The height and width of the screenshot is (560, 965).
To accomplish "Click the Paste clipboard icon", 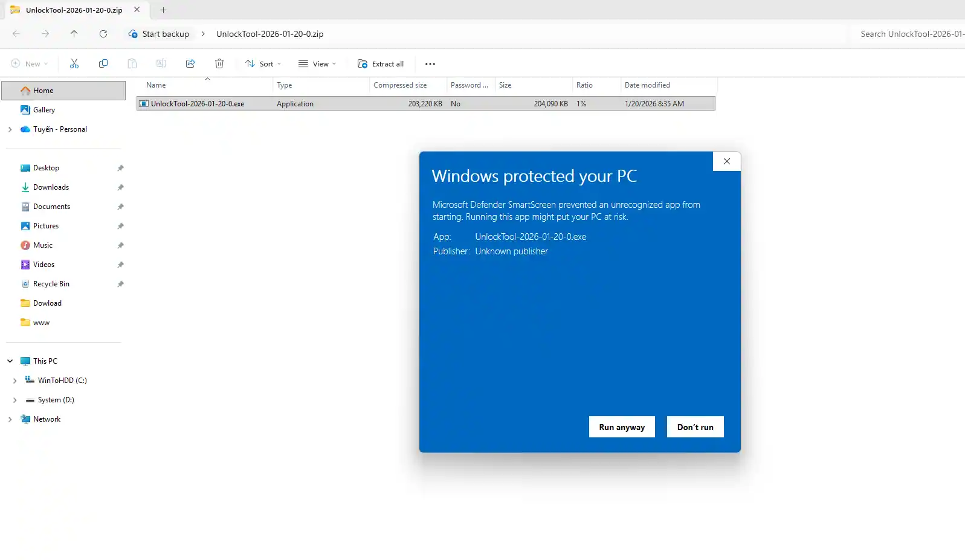I will pos(132,63).
